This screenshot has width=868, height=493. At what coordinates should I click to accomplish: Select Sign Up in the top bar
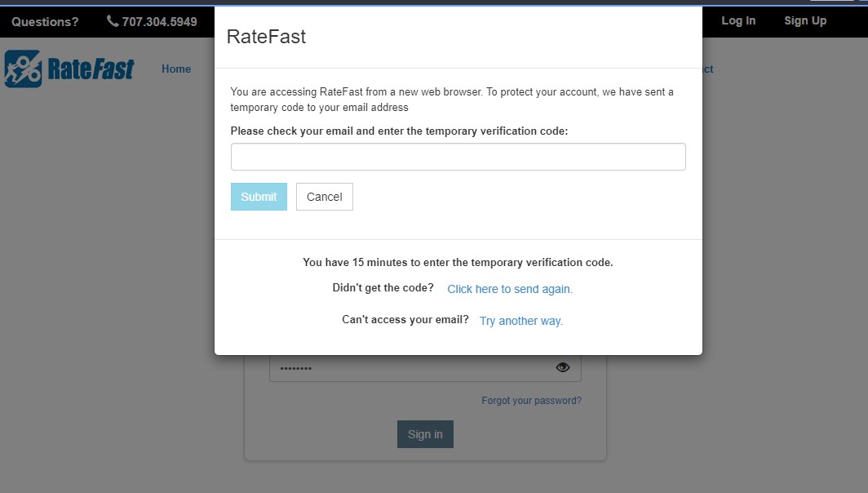pyautogui.click(x=804, y=21)
